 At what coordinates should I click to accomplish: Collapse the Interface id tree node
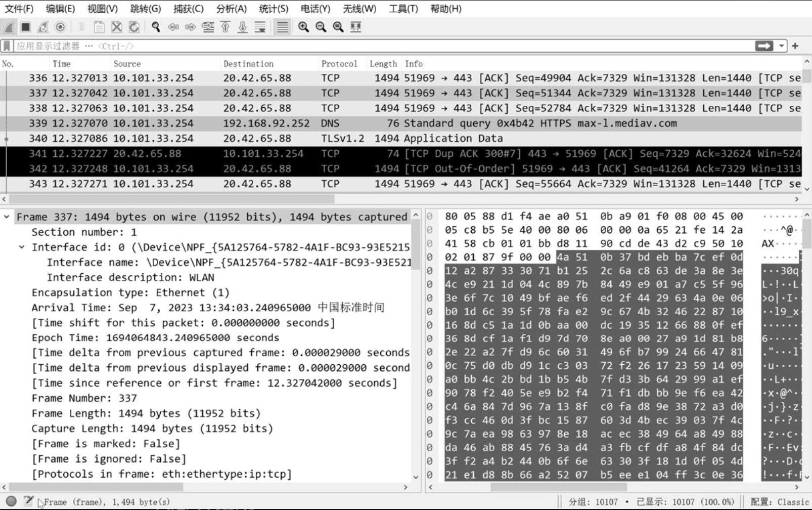tap(22, 247)
